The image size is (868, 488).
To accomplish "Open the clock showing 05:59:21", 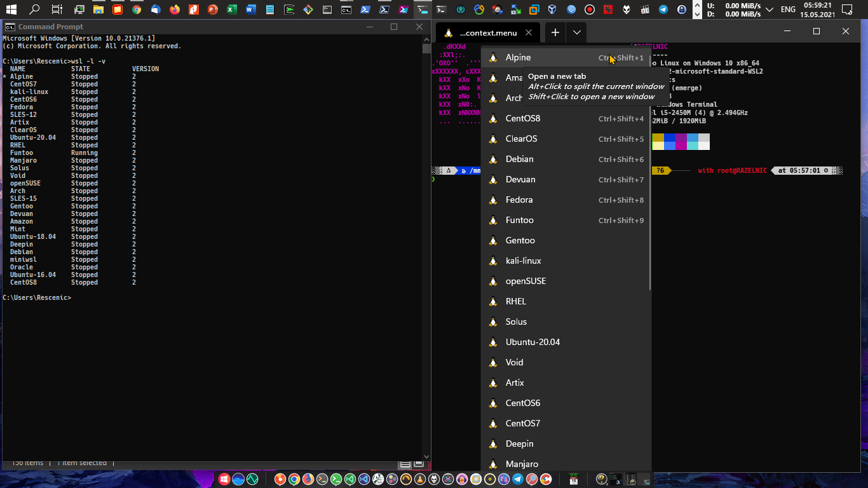I will pos(818,10).
